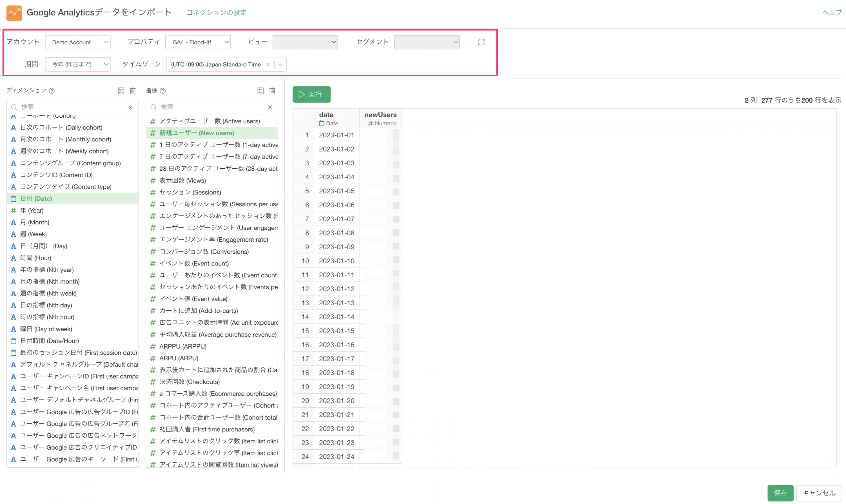Open the コネクションの設定 link
This screenshot has height=504, width=846.
tap(217, 13)
